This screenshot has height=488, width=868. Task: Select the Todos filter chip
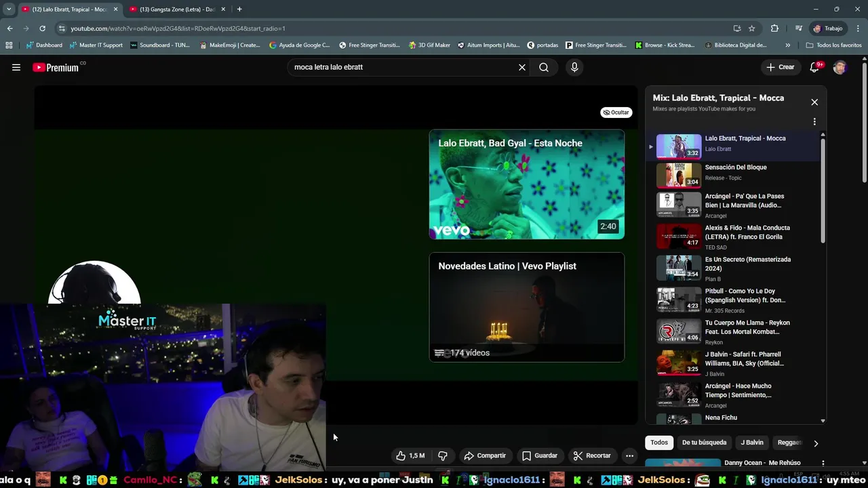pyautogui.click(x=659, y=443)
